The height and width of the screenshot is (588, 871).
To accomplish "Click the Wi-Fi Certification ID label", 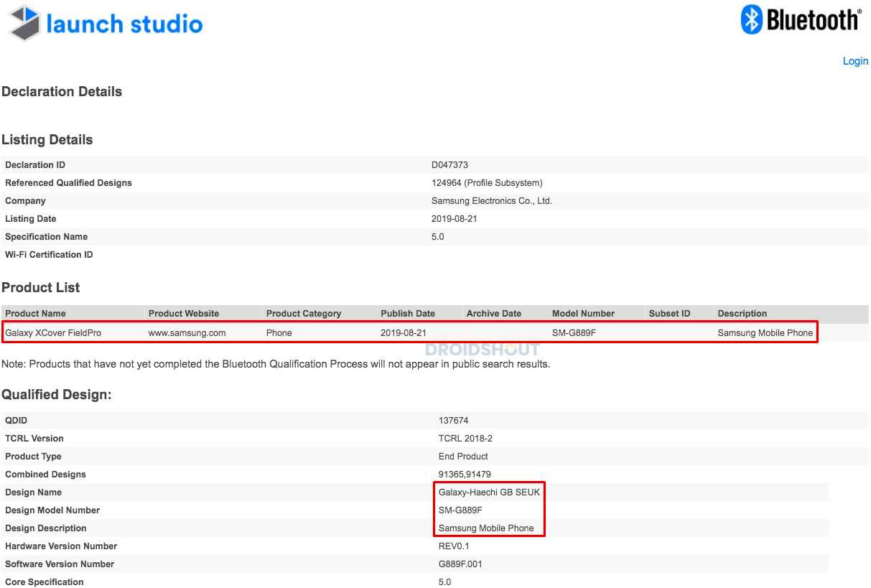I will pyautogui.click(x=49, y=255).
